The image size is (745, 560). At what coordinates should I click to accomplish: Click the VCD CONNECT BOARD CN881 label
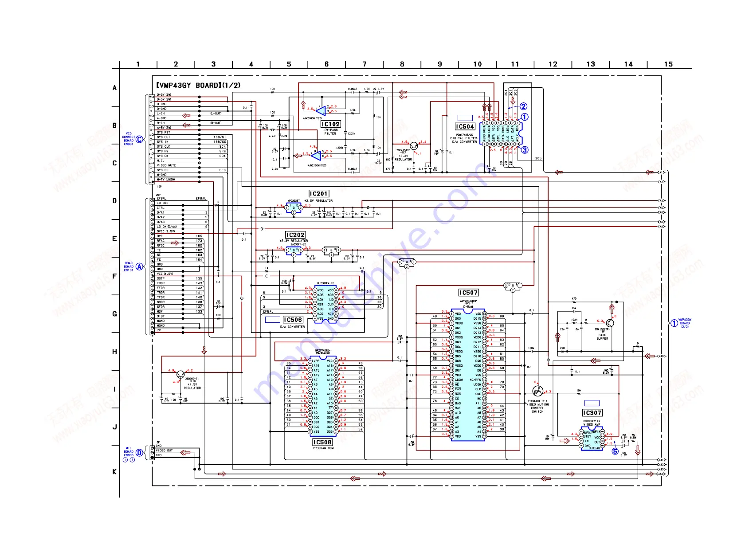click(x=129, y=139)
